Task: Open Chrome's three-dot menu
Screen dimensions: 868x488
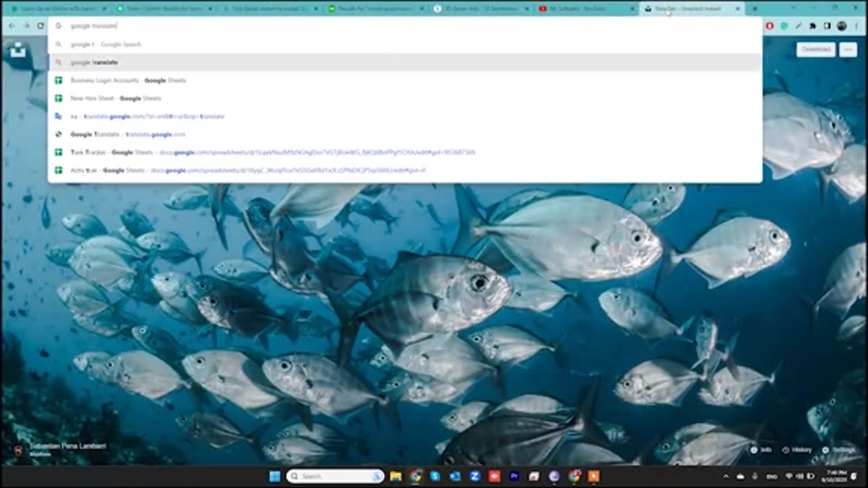Action: [x=856, y=26]
